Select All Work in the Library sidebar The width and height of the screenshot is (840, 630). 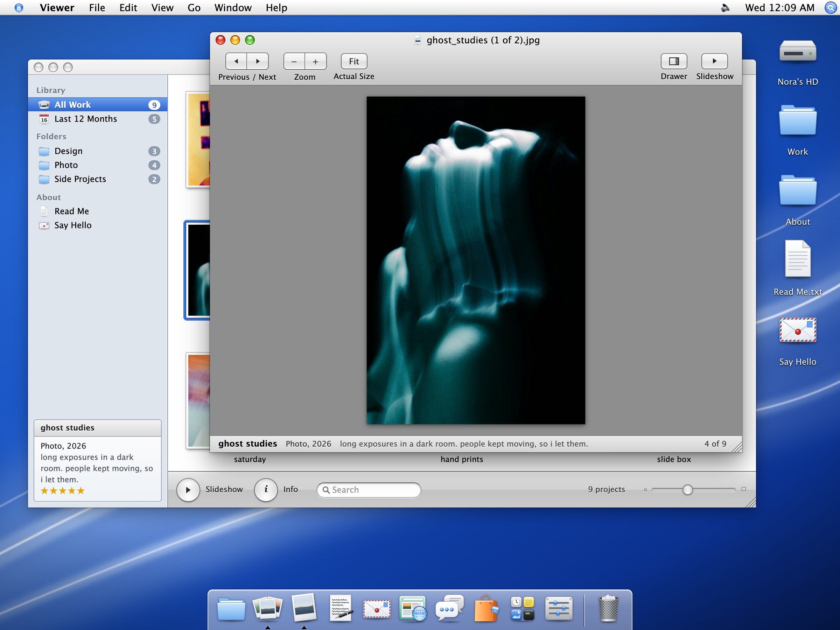click(x=98, y=104)
